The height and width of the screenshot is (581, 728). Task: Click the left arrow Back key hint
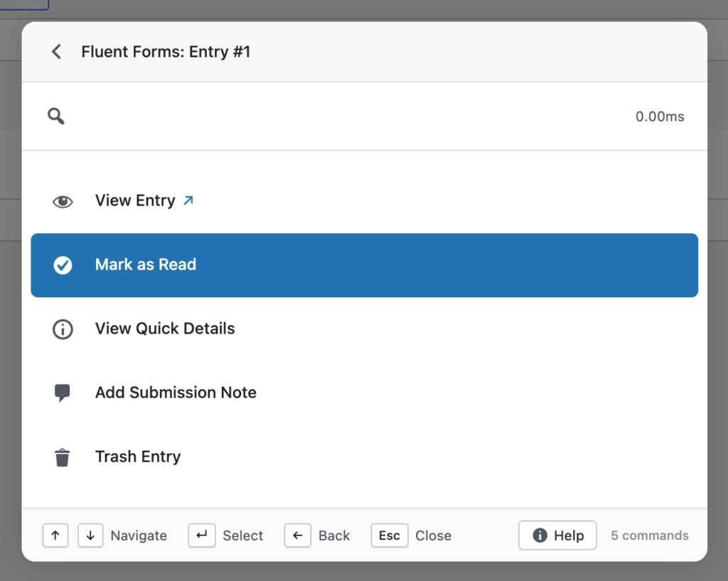297,535
